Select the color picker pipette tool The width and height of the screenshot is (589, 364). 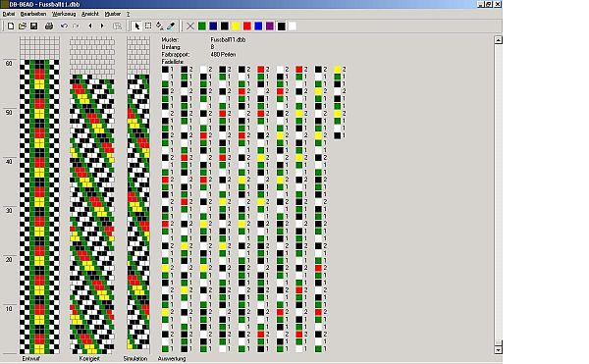click(171, 26)
